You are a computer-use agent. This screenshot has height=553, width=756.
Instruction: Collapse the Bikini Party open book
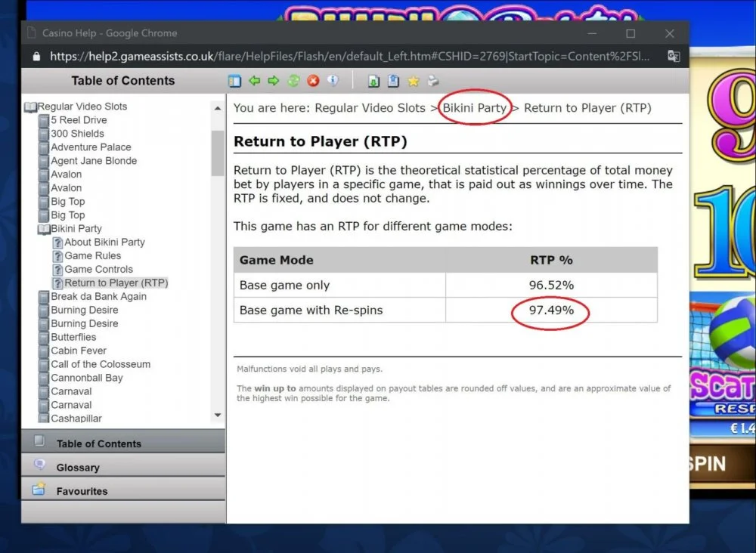point(44,229)
